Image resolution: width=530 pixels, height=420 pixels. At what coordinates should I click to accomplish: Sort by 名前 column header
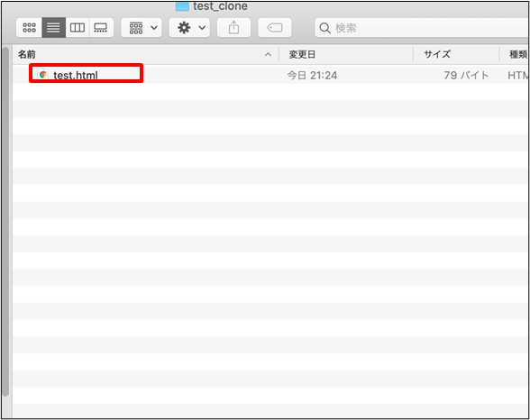27,54
